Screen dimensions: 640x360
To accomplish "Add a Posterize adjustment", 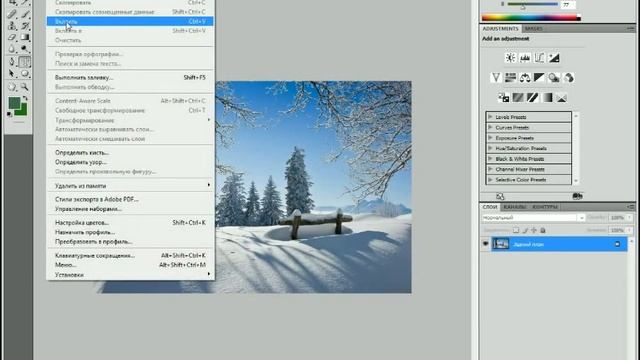I will point(518,98).
